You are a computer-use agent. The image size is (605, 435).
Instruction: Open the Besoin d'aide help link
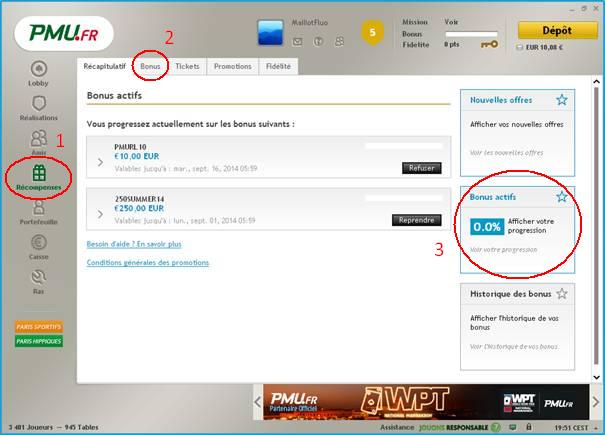point(134,244)
